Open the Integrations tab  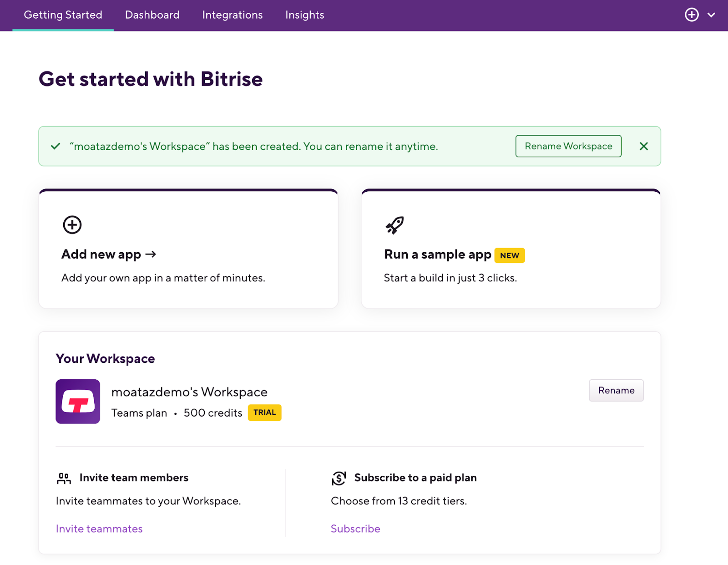point(232,15)
